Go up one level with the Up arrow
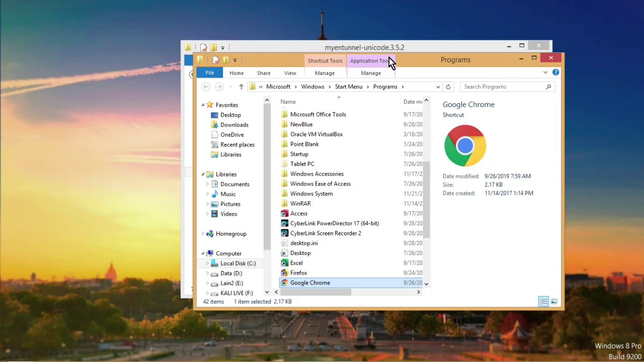 241,87
